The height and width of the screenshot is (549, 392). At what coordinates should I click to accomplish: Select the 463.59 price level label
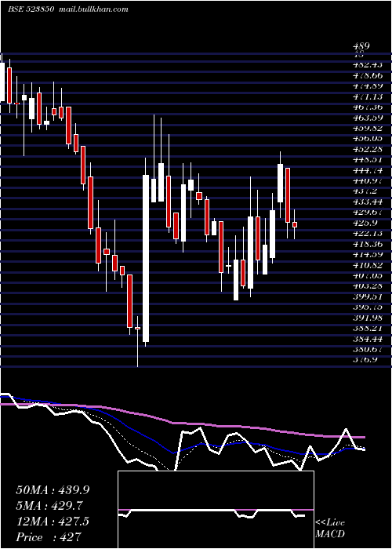click(368, 118)
